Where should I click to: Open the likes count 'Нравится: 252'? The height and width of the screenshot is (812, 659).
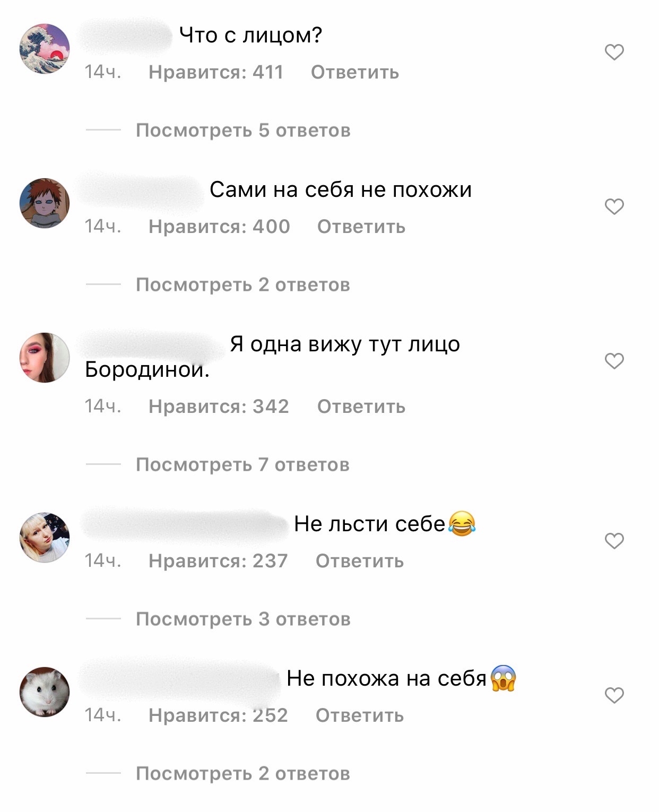(x=218, y=715)
